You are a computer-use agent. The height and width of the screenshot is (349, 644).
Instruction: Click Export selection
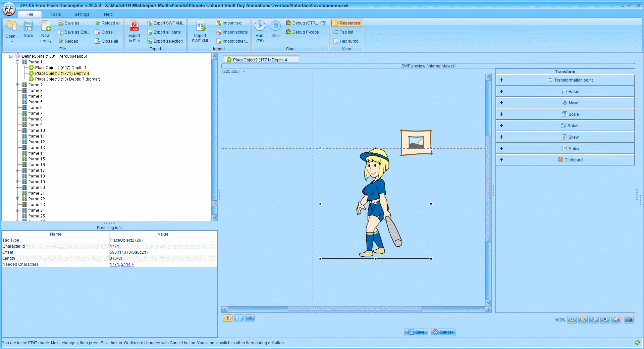tap(165, 41)
